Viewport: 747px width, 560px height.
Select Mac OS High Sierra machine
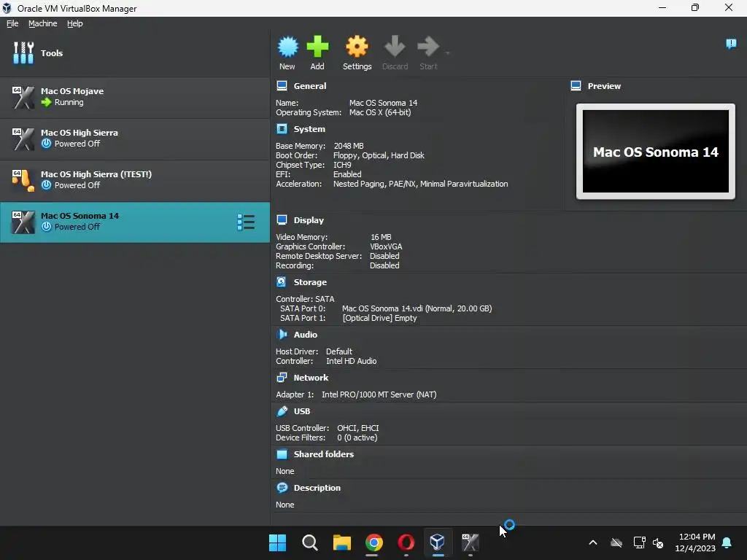pyautogui.click(x=135, y=139)
